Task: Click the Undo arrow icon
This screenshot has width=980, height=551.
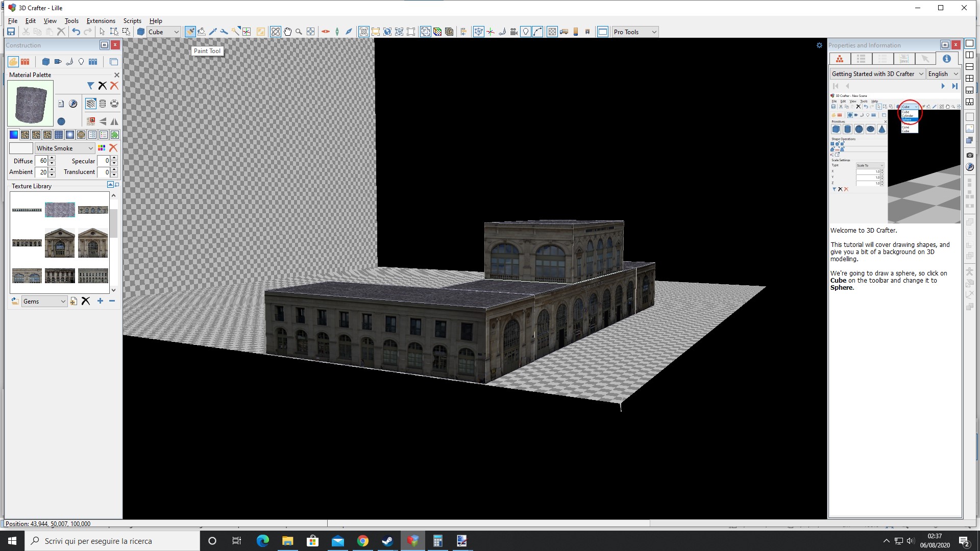Action: pyautogui.click(x=76, y=32)
